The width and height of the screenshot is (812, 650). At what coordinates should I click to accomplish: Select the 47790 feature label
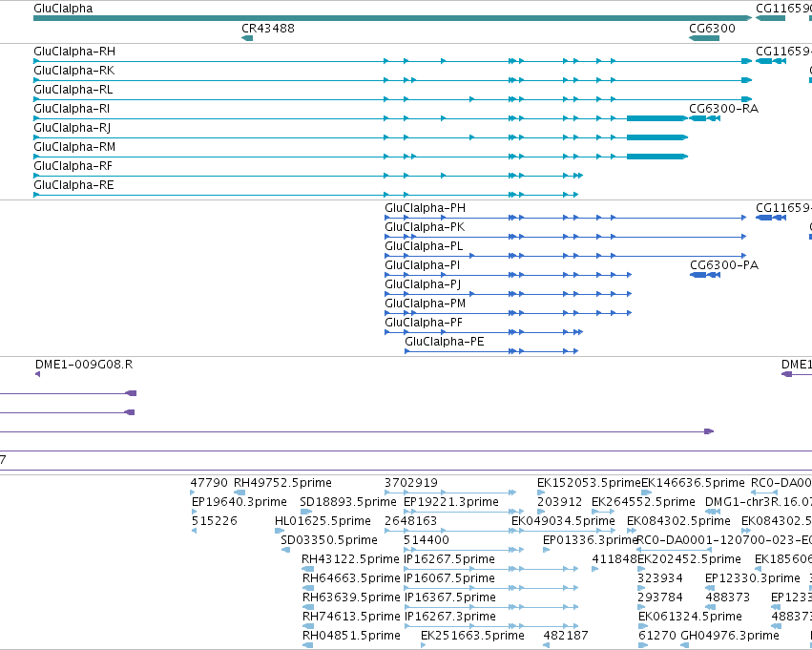tap(209, 483)
